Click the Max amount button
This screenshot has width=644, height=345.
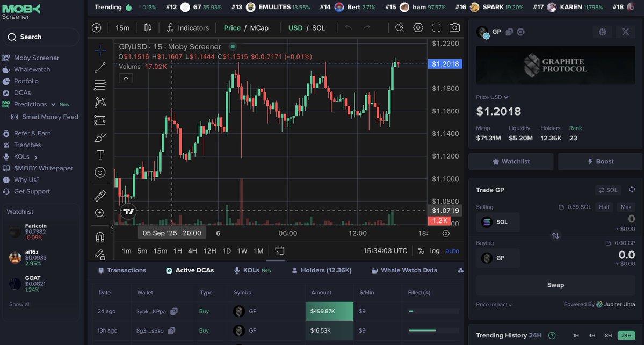point(626,207)
